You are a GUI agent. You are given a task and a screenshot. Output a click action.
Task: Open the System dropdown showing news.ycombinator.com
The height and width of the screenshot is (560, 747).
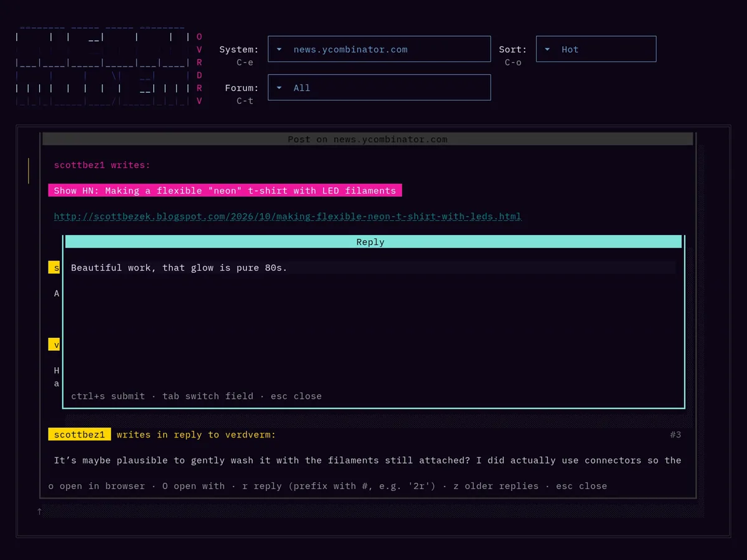click(x=379, y=49)
